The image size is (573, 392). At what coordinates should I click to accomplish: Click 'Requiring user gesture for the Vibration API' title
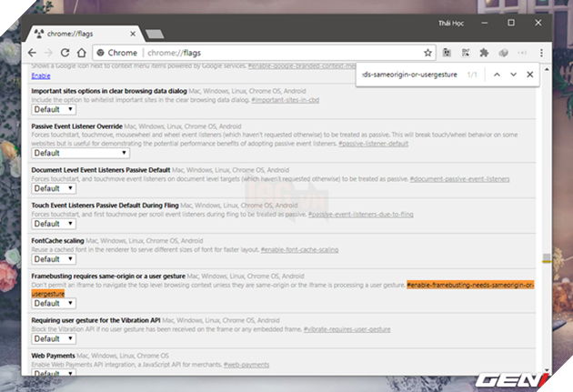coord(95,320)
